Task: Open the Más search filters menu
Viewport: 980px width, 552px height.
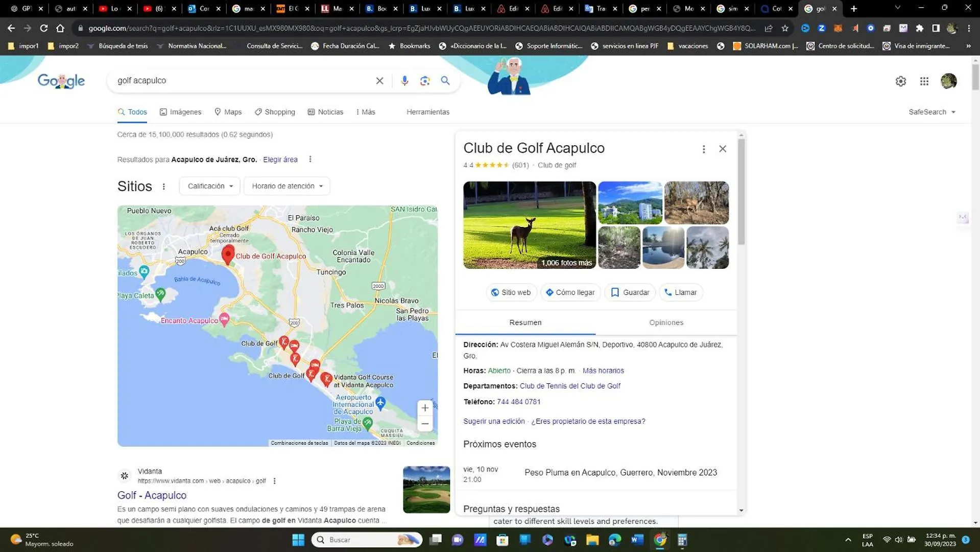Action: click(366, 112)
